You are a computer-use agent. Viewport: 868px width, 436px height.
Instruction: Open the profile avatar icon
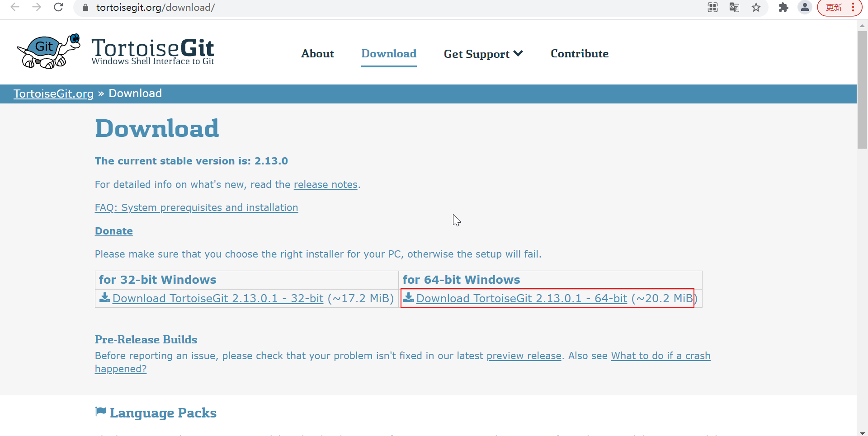click(x=805, y=7)
